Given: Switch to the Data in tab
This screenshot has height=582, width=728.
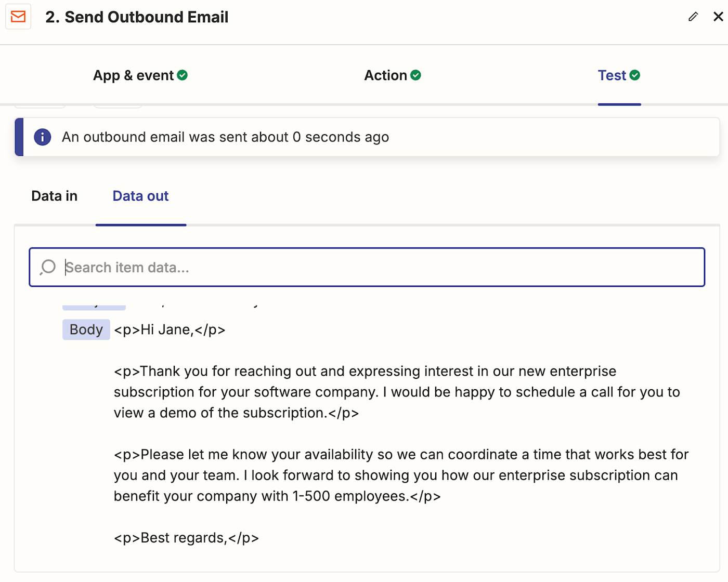Looking at the screenshot, I should tap(55, 196).
